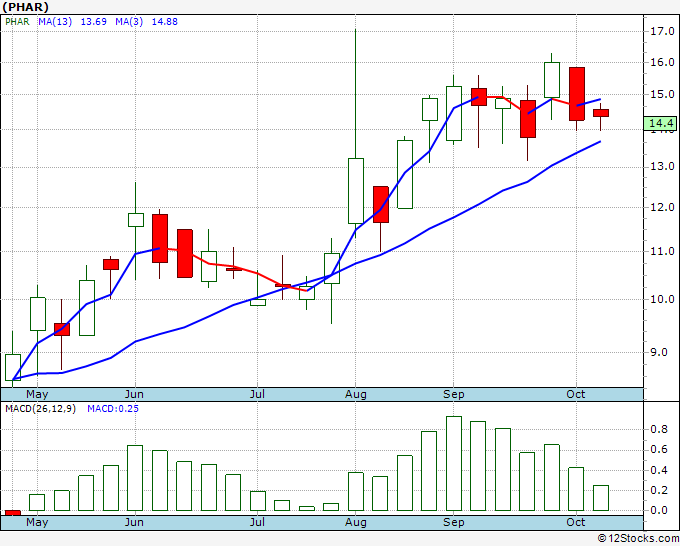The width and height of the screenshot is (680, 546).
Task: Click the MA(3) legend label
Action: tap(129, 22)
